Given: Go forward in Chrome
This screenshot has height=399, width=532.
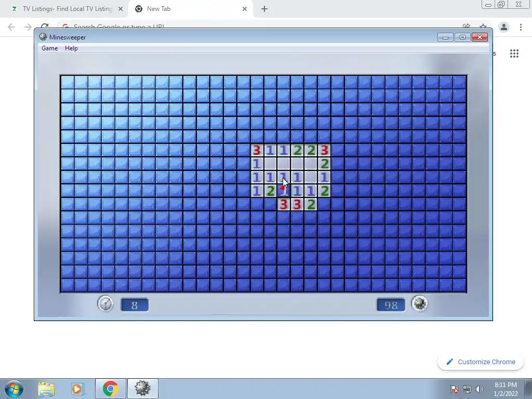Looking at the screenshot, I should pos(28,27).
